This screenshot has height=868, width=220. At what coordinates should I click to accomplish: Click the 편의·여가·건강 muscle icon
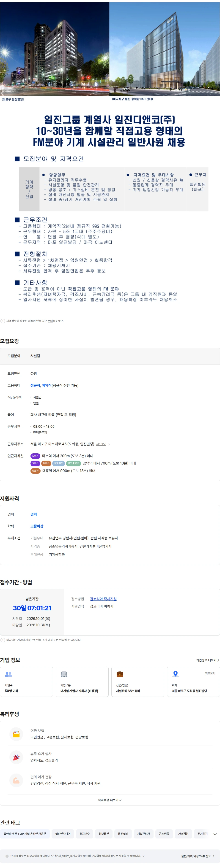coord(16,780)
